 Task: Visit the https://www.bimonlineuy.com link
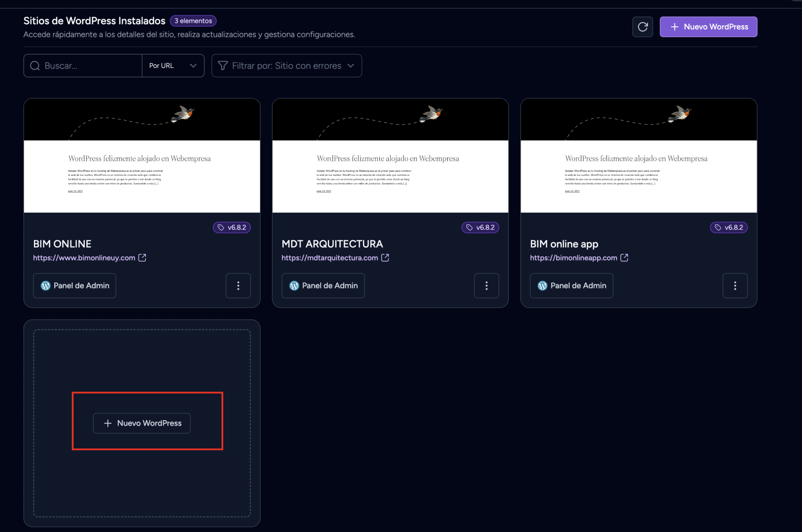[84, 258]
